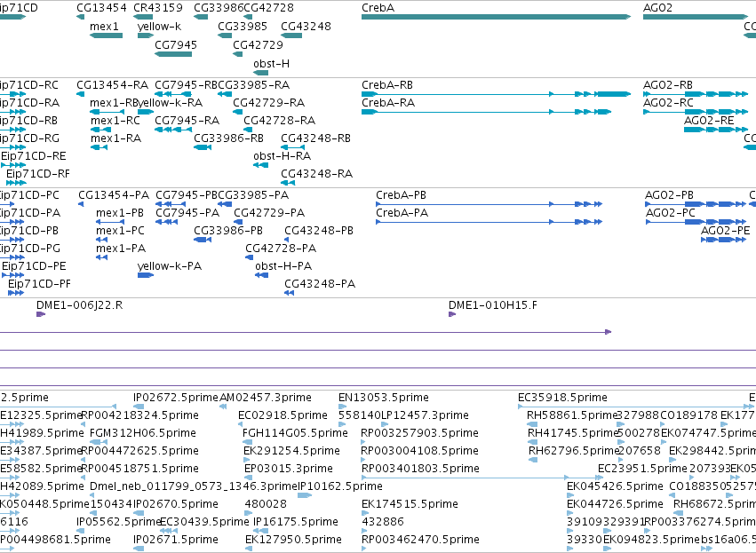The image size is (756, 553).
Task: Click the CrebA-RB transcript label
Action: [x=387, y=85]
